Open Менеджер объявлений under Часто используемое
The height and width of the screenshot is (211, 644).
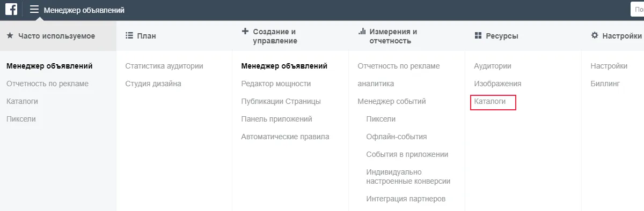click(49, 66)
